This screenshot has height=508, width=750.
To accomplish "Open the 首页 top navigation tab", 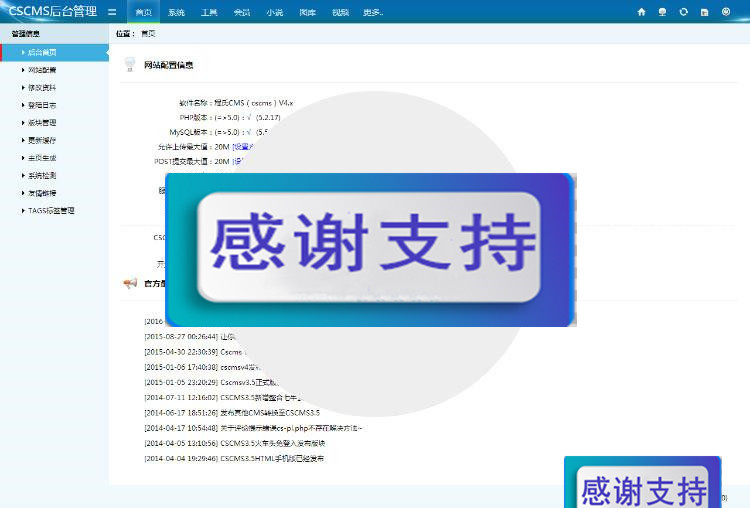I will tap(143, 12).
